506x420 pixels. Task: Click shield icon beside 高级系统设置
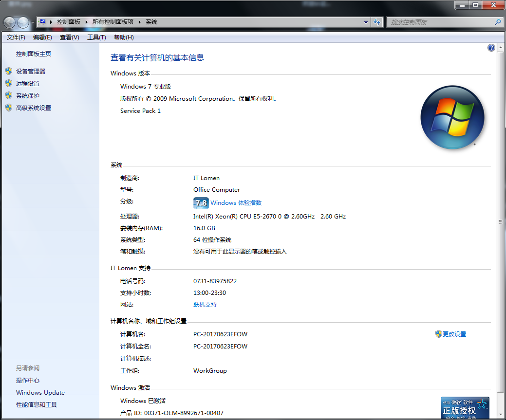9,108
